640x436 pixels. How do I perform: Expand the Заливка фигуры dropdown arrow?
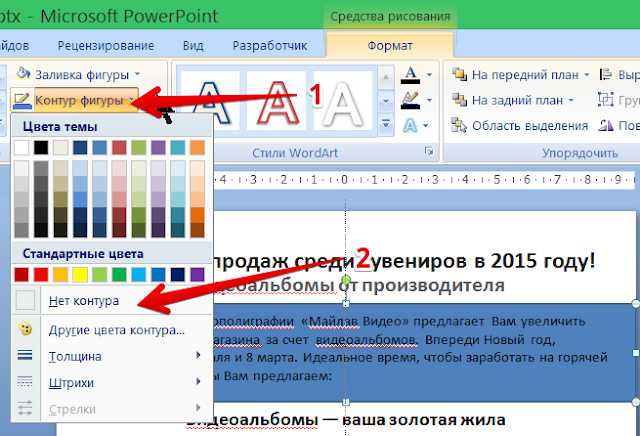[138, 74]
